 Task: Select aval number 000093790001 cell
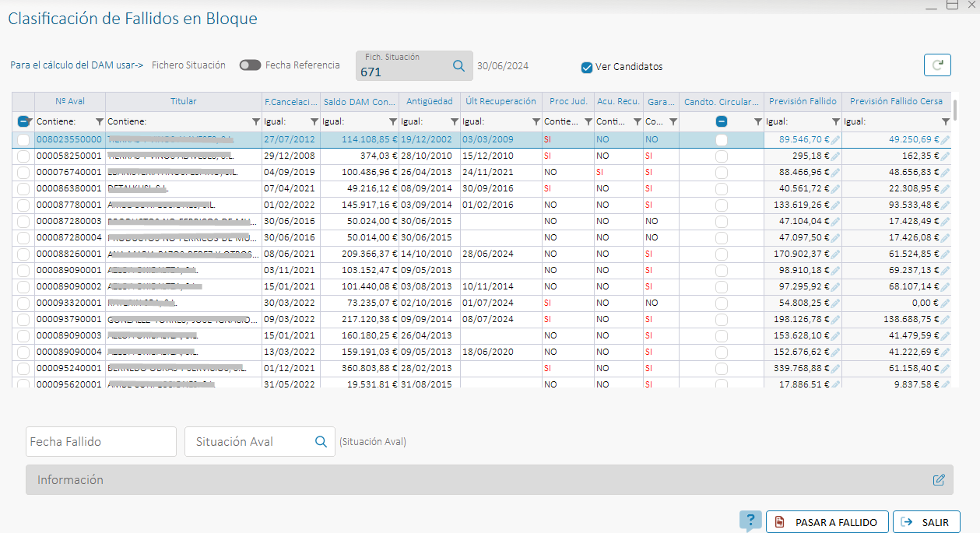[x=69, y=319]
